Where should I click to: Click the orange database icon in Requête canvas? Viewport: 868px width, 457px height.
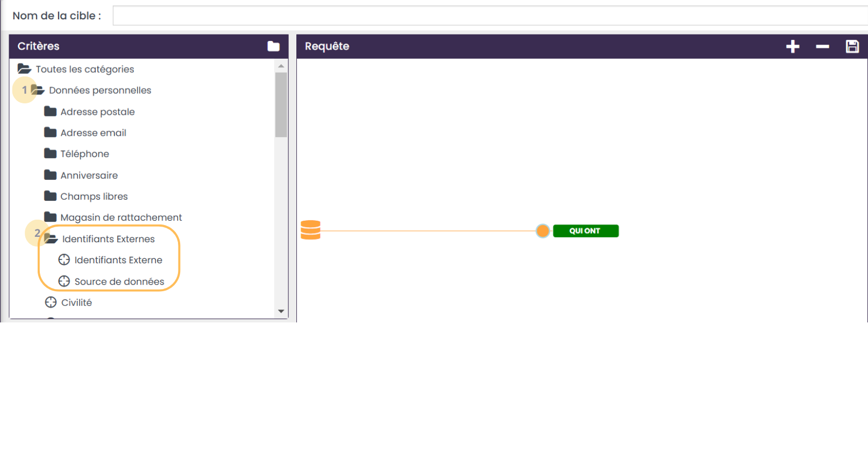310,230
